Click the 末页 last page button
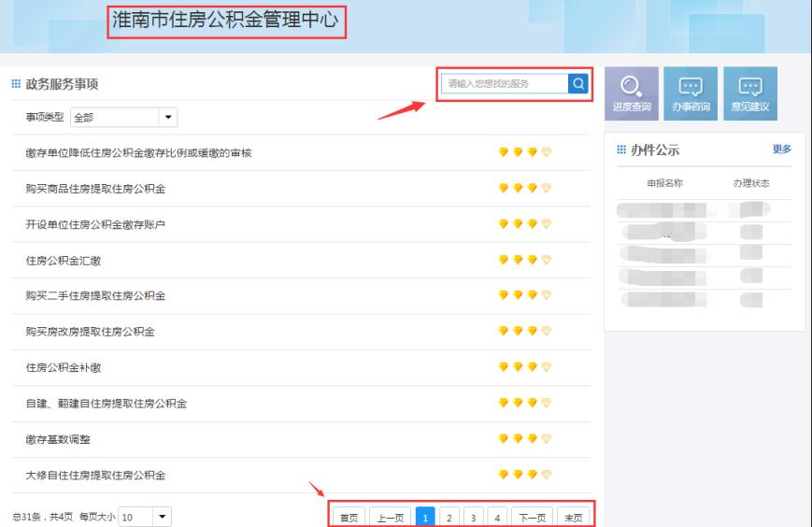The image size is (812, 527). tap(573, 518)
